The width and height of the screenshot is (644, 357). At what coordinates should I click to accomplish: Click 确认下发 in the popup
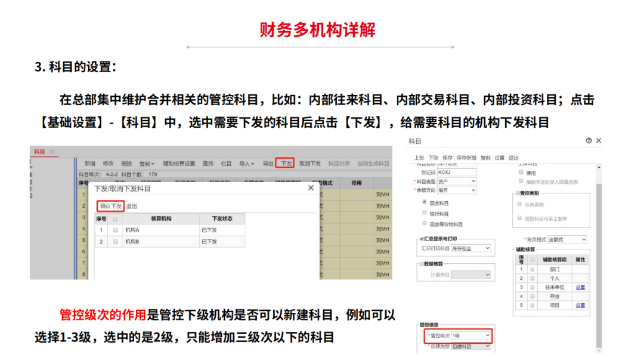point(111,206)
